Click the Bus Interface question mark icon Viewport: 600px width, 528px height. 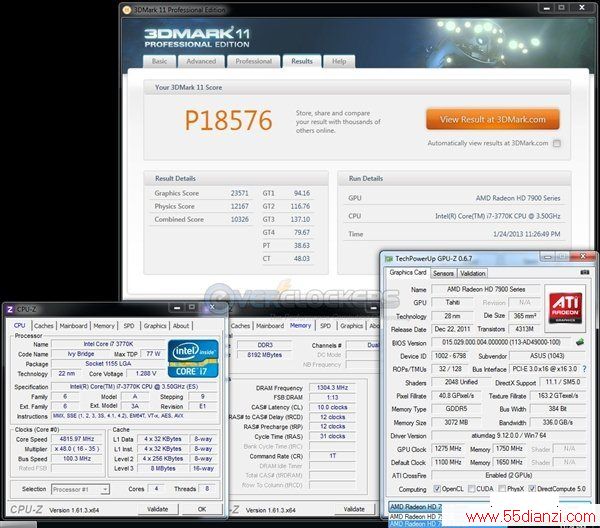(x=584, y=369)
